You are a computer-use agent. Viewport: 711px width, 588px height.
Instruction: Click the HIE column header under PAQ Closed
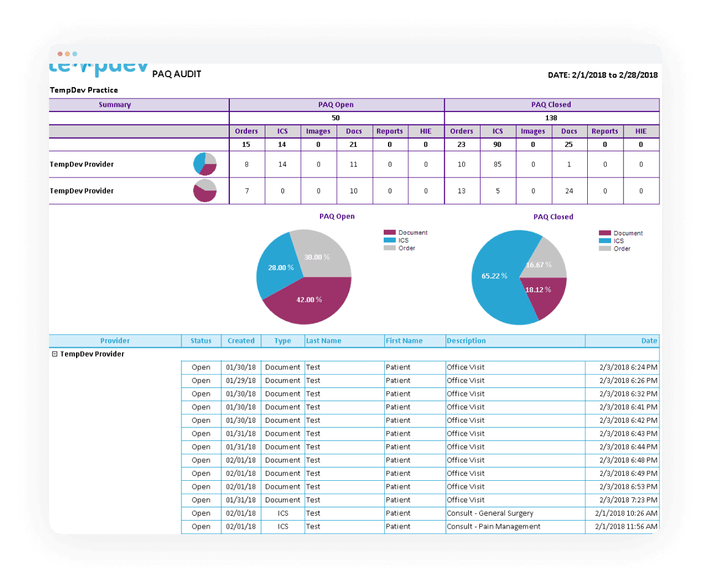641,131
